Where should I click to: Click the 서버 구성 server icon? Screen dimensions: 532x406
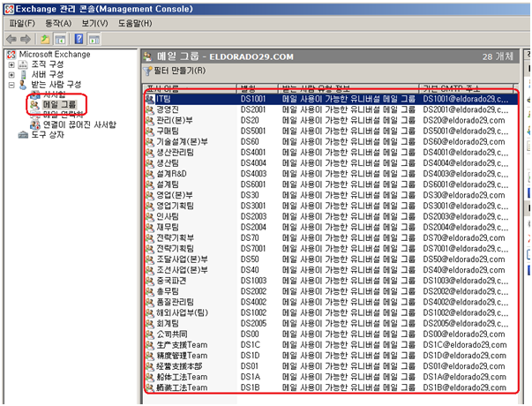[x=23, y=74]
